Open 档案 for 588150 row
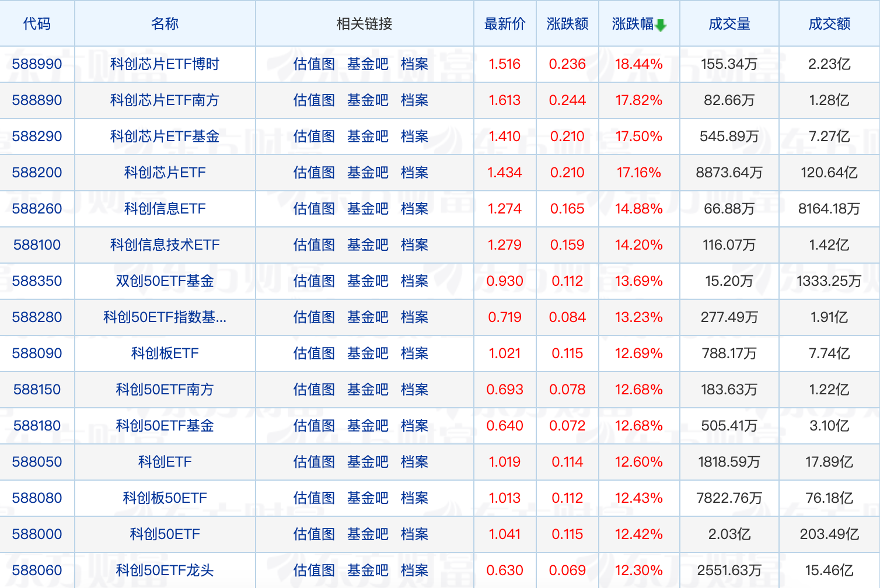The image size is (880, 588). (x=415, y=390)
